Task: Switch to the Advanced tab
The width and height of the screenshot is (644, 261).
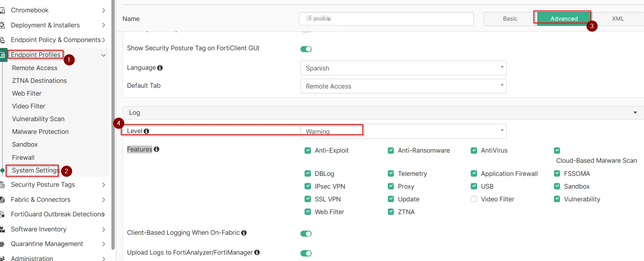Action: click(x=564, y=19)
